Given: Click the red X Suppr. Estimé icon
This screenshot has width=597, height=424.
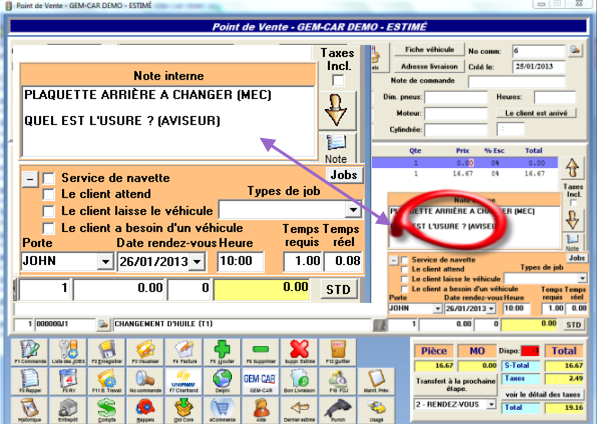Looking at the screenshot, I should [x=299, y=352].
